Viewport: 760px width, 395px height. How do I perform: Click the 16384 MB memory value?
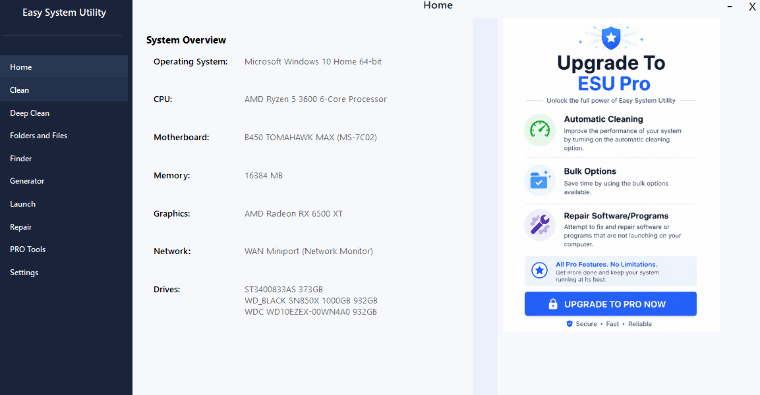click(x=263, y=175)
